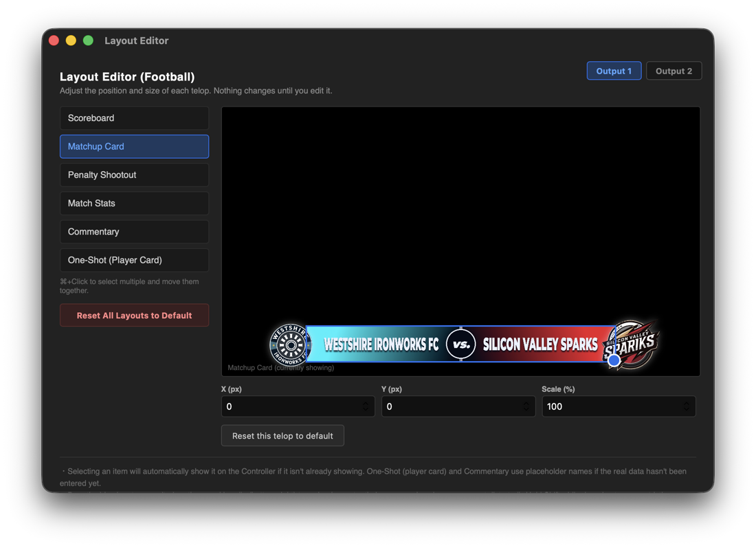Minimize the Layout Editor window
Screen dimensions: 756x548
(71, 41)
